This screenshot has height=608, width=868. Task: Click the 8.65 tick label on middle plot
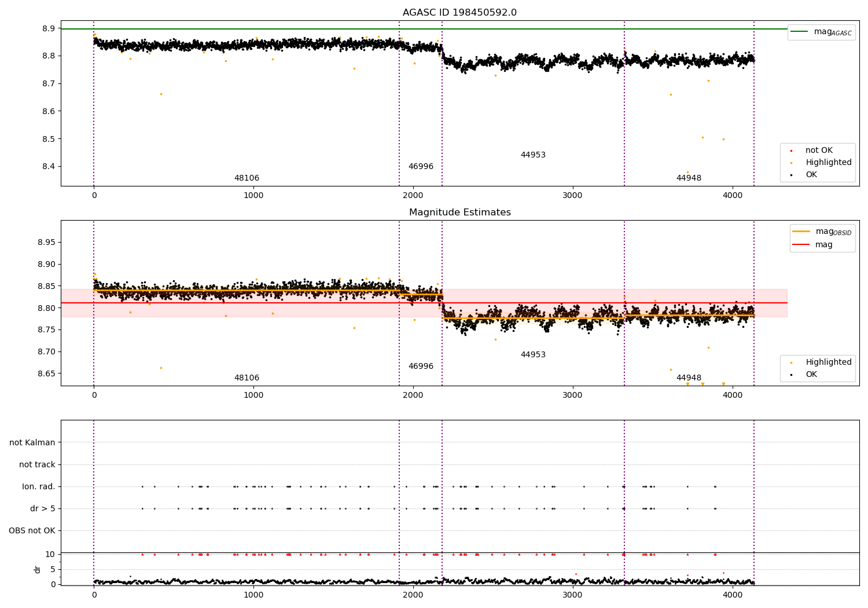[46, 374]
